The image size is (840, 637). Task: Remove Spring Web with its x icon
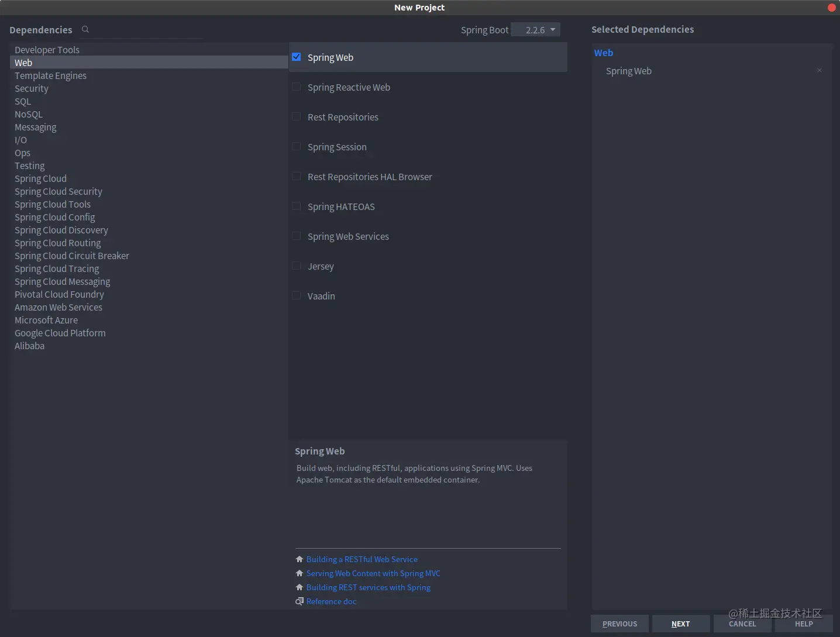coord(820,70)
